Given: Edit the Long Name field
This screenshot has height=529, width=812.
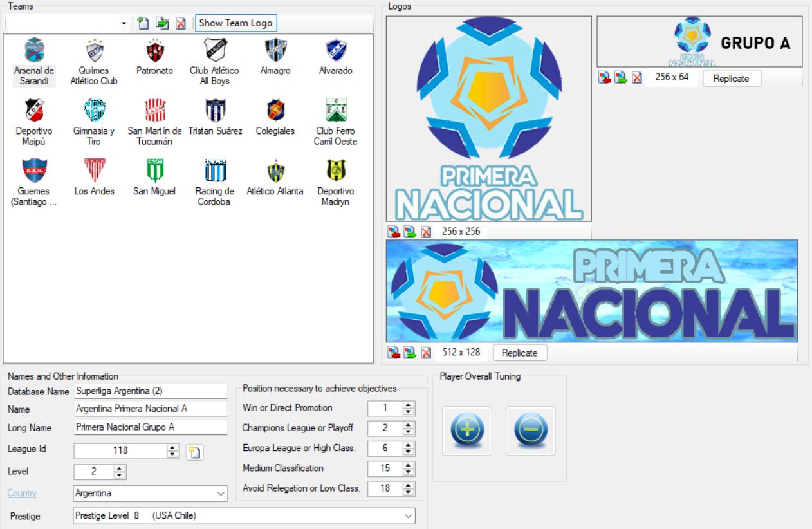Looking at the screenshot, I should pos(151,427).
